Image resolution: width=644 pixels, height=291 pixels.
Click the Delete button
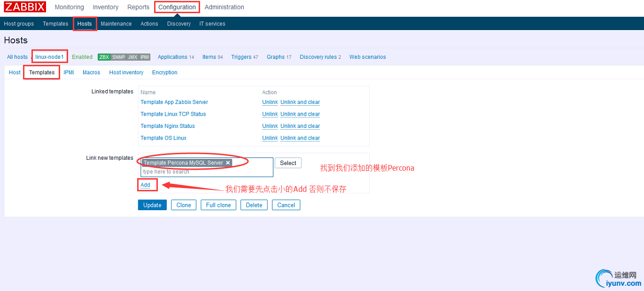coord(254,205)
